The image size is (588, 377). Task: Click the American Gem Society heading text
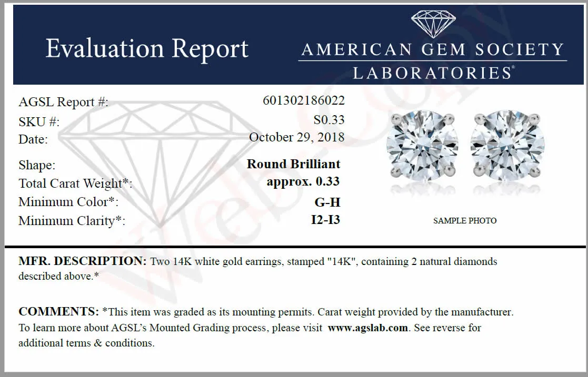click(x=433, y=50)
